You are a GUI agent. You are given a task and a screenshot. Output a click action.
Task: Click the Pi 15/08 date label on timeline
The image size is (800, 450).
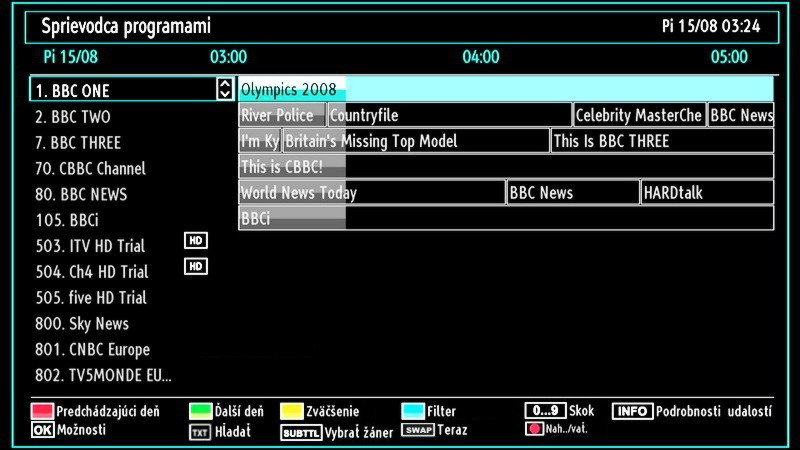click(x=70, y=57)
